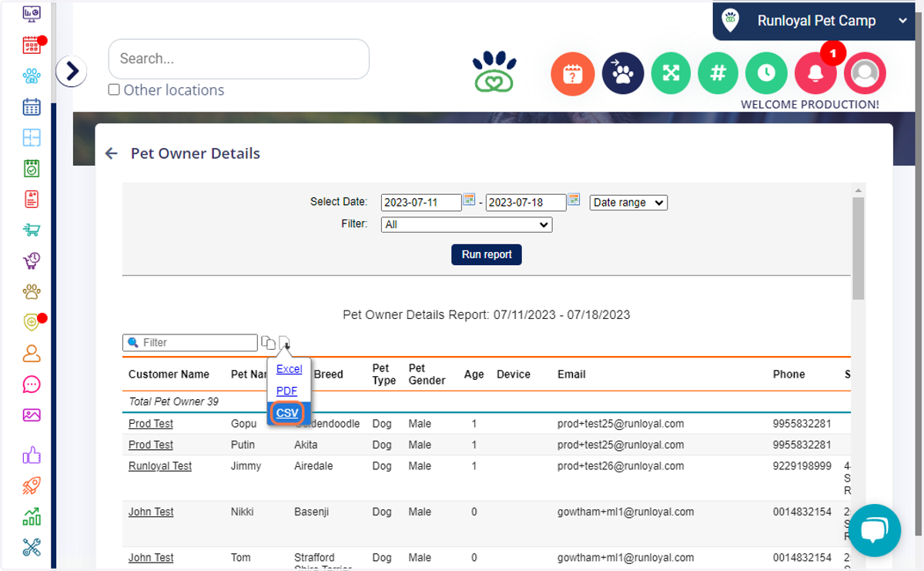Screen dimensions: 924x571
Task: Click the Total Pet Owner 39 row
Action: 487,401
